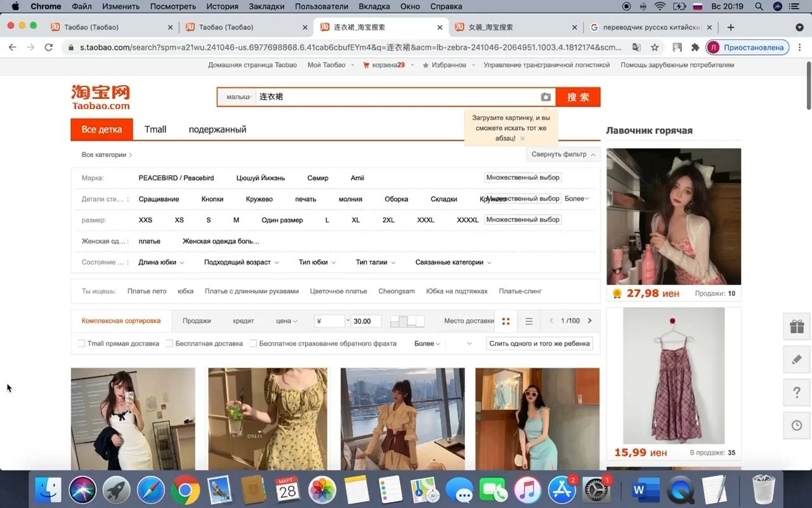Open Siri from the dock
The width and height of the screenshot is (812, 508).
pyautogui.click(x=82, y=490)
